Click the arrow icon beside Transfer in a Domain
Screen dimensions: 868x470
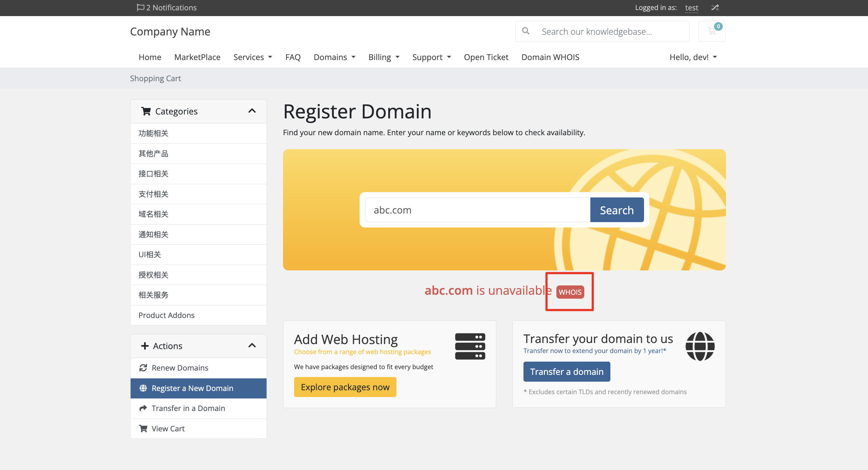tap(143, 408)
